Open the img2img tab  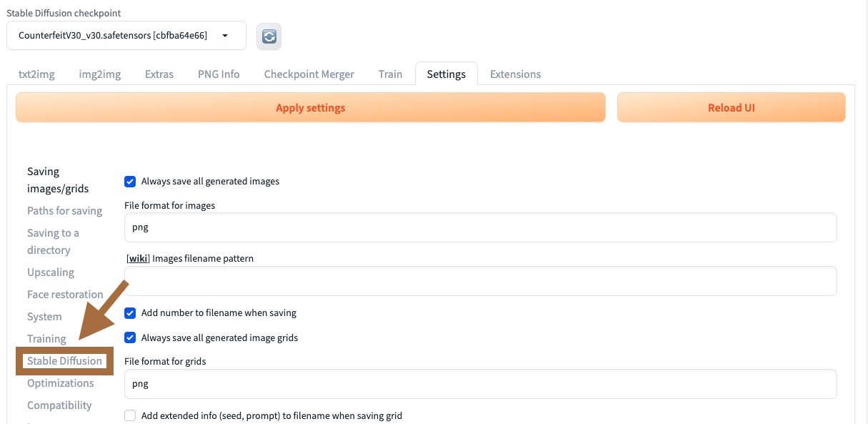point(99,74)
